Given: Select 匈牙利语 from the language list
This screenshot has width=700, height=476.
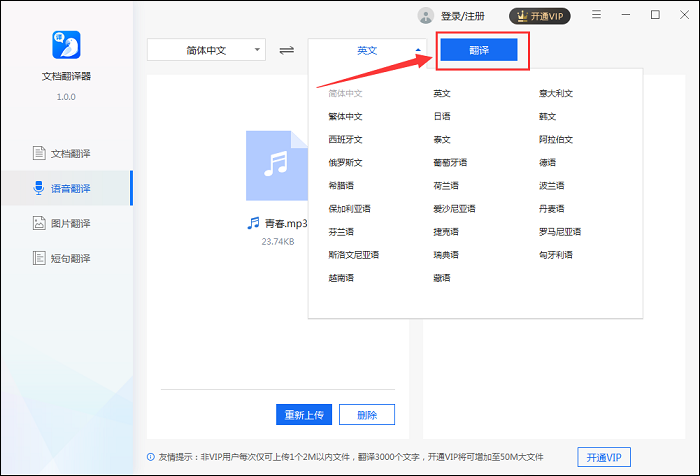Looking at the screenshot, I should click(x=555, y=255).
